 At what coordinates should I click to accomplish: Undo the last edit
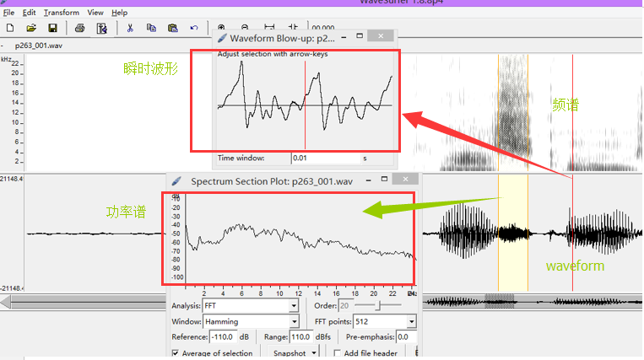tap(194, 28)
